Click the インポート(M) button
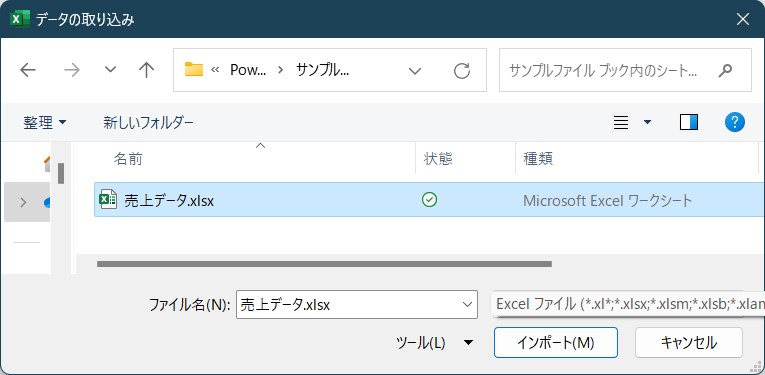This screenshot has width=765, height=375. 556,342
